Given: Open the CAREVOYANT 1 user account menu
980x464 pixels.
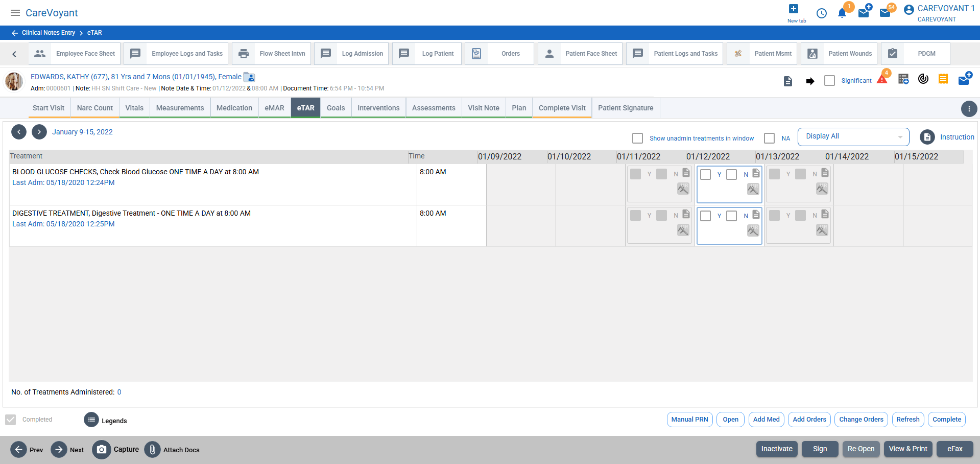Looking at the screenshot, I should [x=940, y=13].
